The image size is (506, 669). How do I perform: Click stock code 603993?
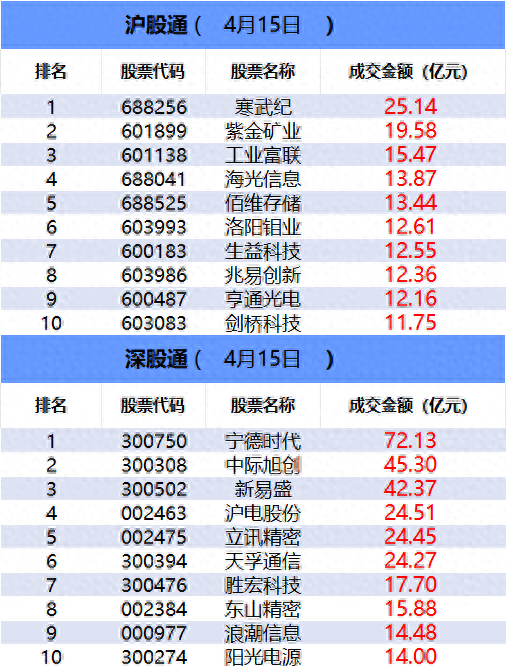(x=154, y=227)
